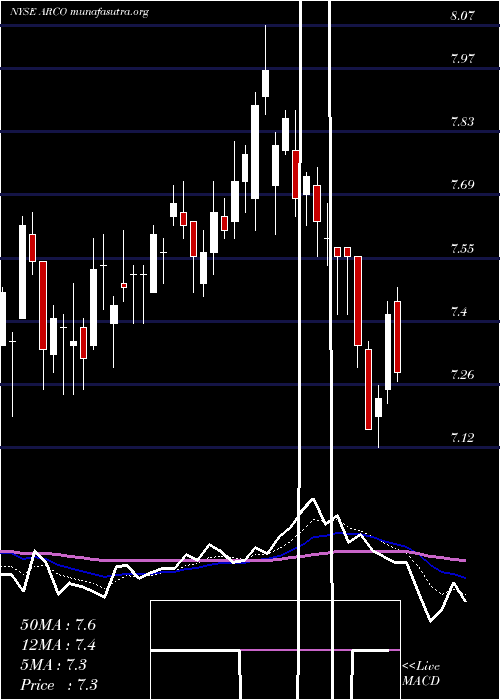This screenshot has height=700, width=500.
Task: Click the 'NYSE ARCO munafasutra.org' chart title
Action: coord(79,12)
